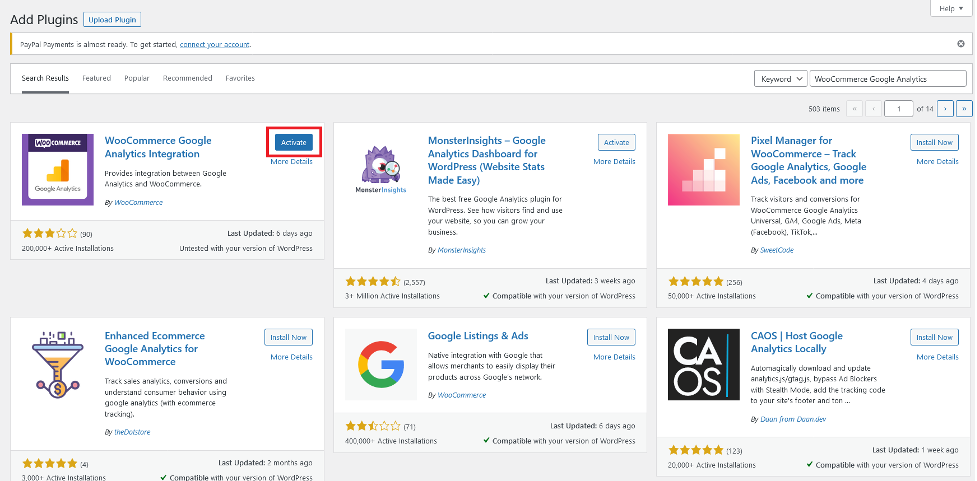Viewport: 977px width, 481px height.
Task: Open the MonsterInsights author link
Action: click(x=461, y=250)
